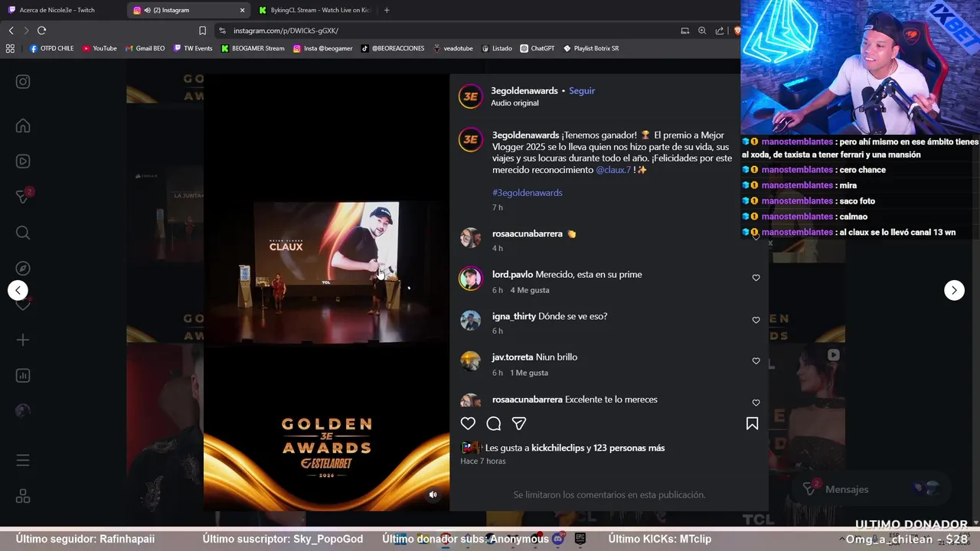Open Gmail BEO bookmark
Screen dimensions: 980x551
point(145,48)
